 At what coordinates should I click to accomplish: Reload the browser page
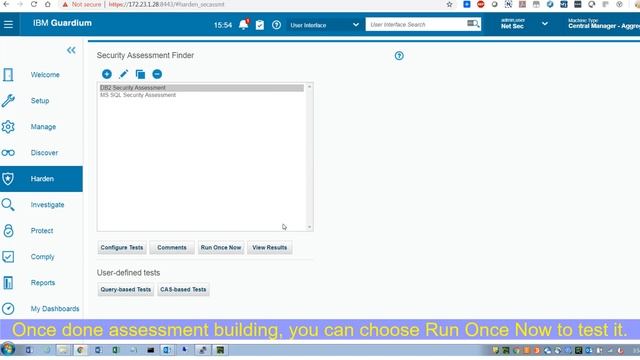point(34,4)
